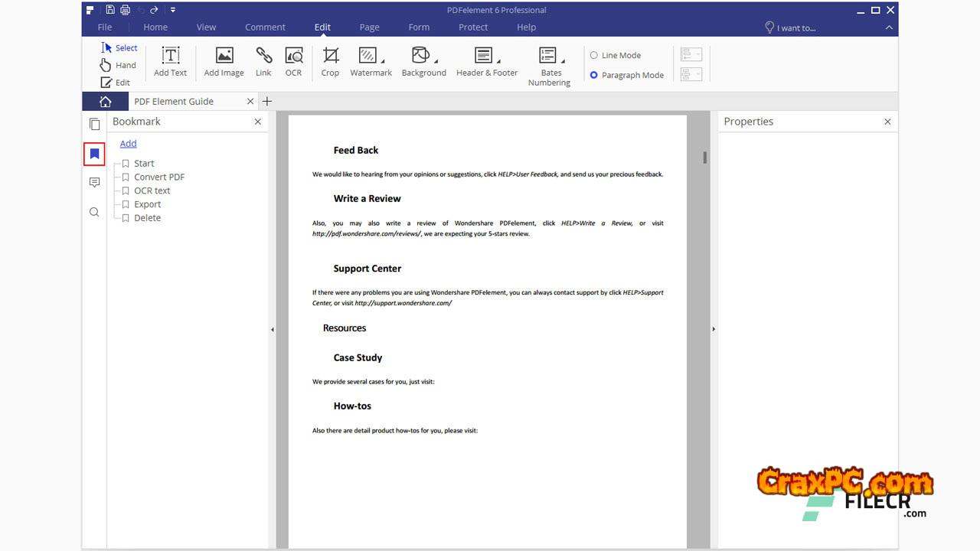
Task: Run the OCR tool
Action: [x=293, y=61]
